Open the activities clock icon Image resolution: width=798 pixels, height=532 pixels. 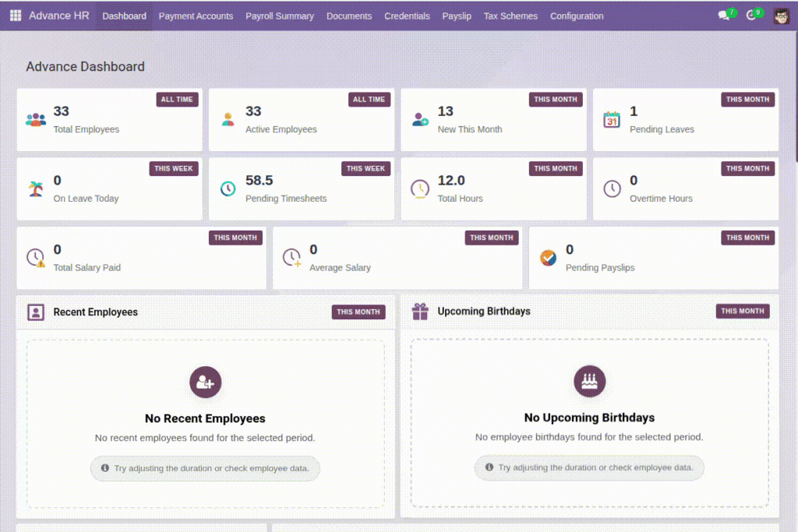[x=751, y=16]
